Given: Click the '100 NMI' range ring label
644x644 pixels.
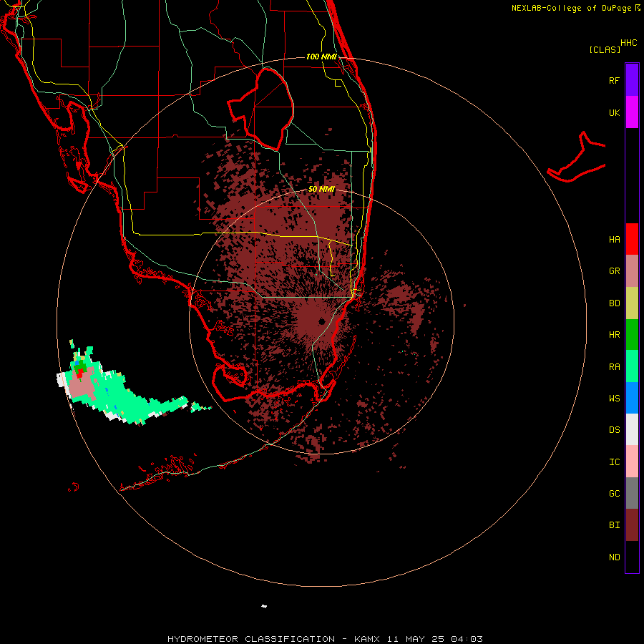Looking at the screenshot, I should pos(321,57).
